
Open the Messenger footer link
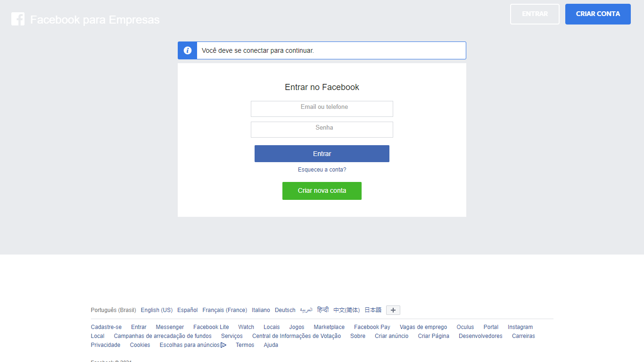pos(170,327)
